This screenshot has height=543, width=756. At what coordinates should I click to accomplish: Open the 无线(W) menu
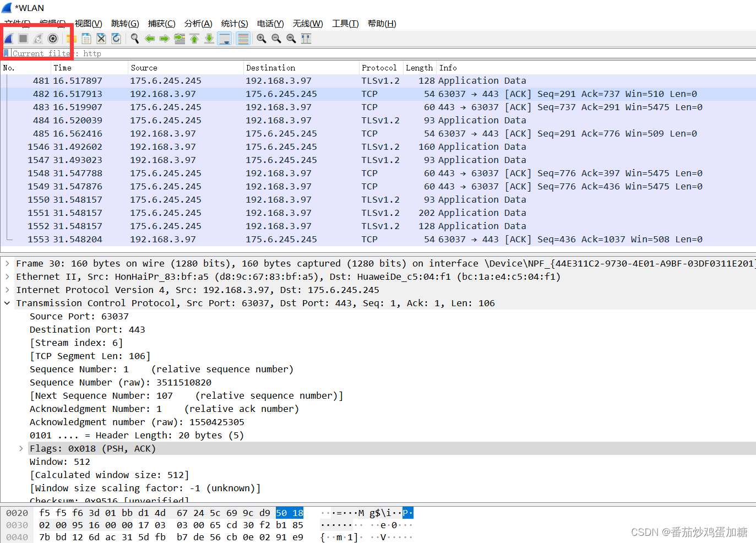tap(308, 23)
